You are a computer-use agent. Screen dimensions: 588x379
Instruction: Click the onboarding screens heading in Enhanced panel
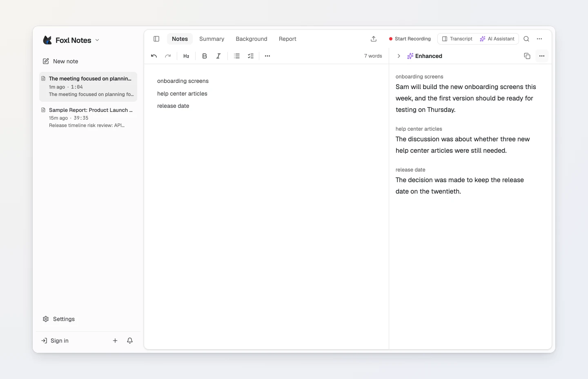[x=419, y=76]
